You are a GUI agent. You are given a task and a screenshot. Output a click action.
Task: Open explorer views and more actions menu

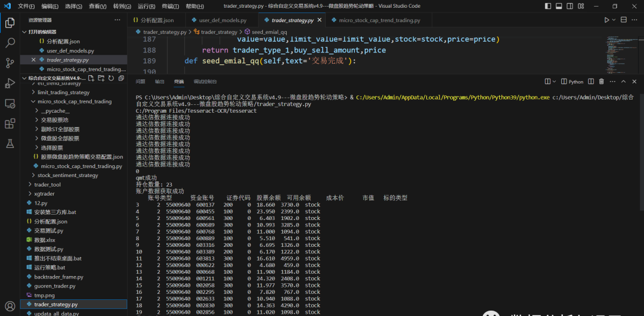pos(117,20)
